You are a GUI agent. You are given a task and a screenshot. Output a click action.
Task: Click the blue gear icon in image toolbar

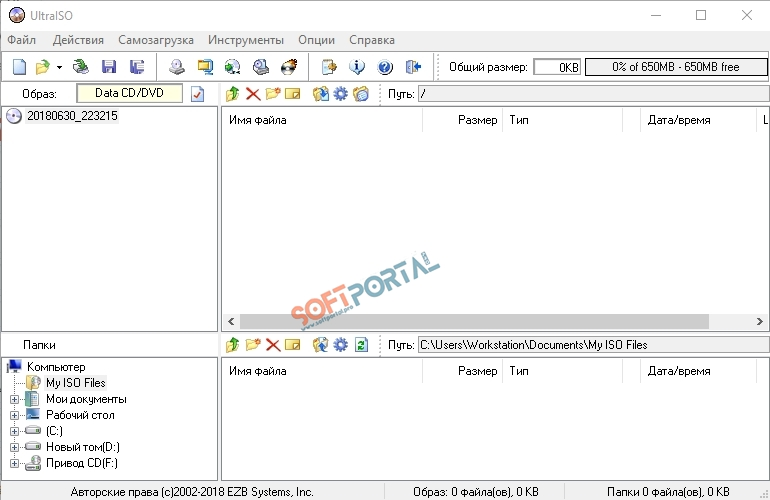[340, 94]
